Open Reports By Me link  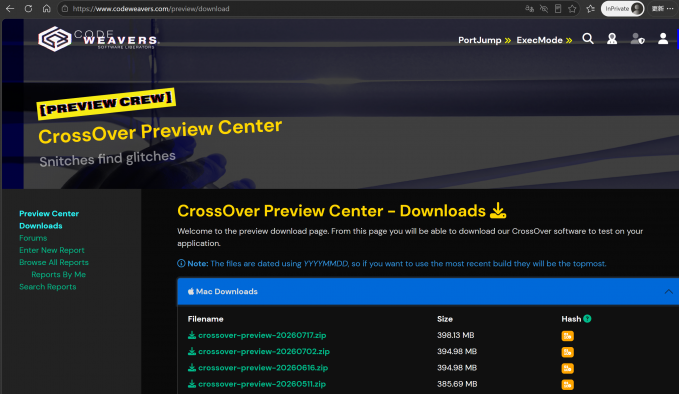coord(58,275)
